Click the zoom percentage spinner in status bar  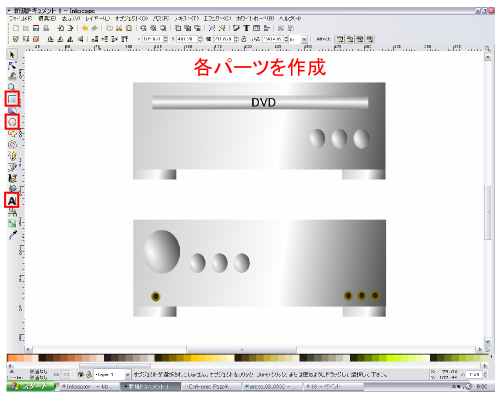485,374
